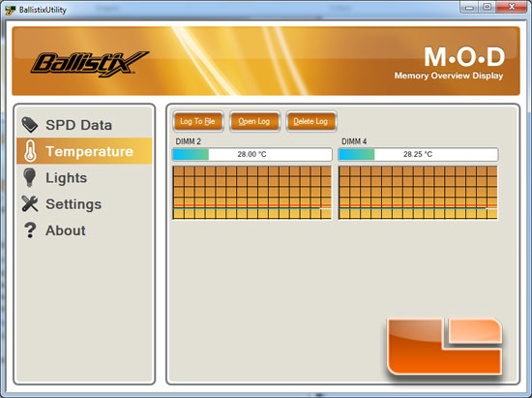This screenshot has height=398, width=532.
Task: Click the DIMM 2 label
Action: [188, 141]
